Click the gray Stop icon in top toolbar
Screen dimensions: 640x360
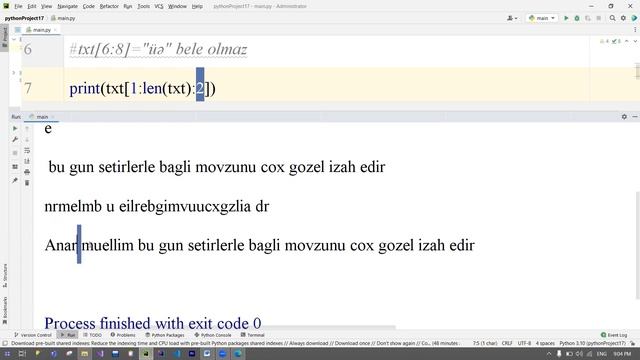click(x=598, y=18)
